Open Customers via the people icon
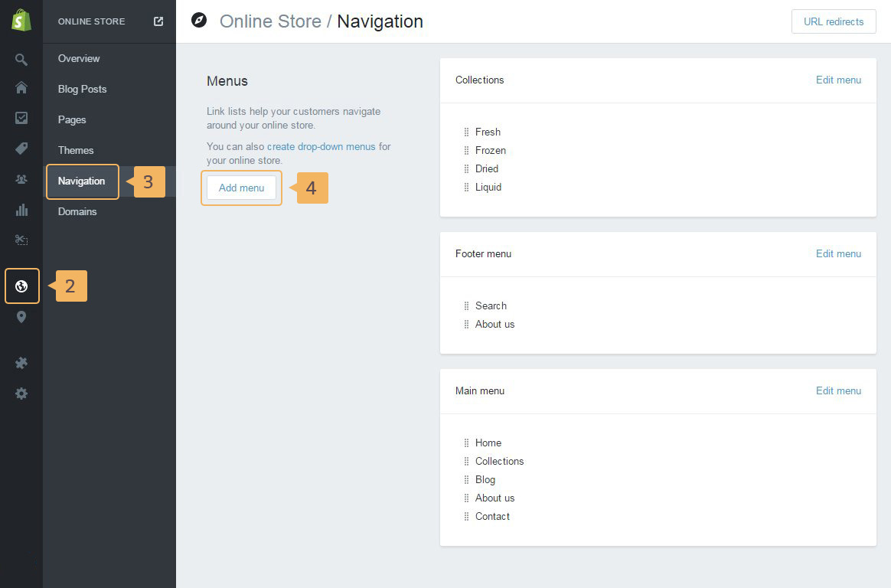Viewport: 891px width, 588px height. tap(21, 179)
